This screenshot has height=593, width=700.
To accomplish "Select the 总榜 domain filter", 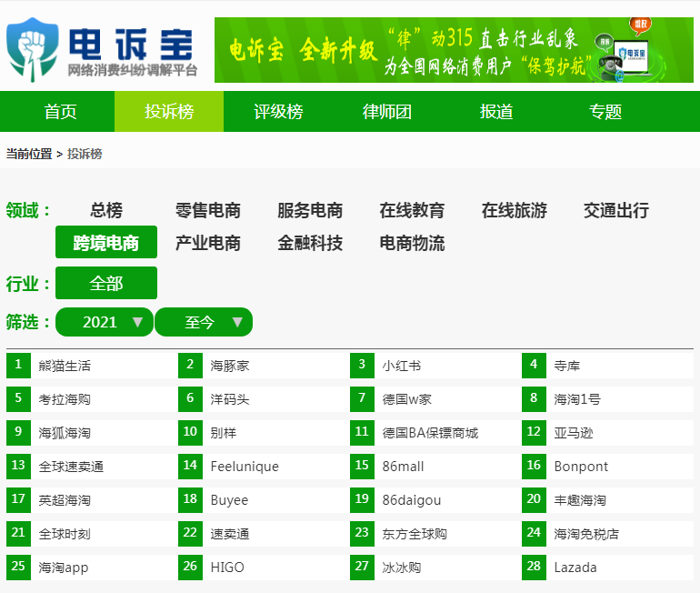I will 106,210.
